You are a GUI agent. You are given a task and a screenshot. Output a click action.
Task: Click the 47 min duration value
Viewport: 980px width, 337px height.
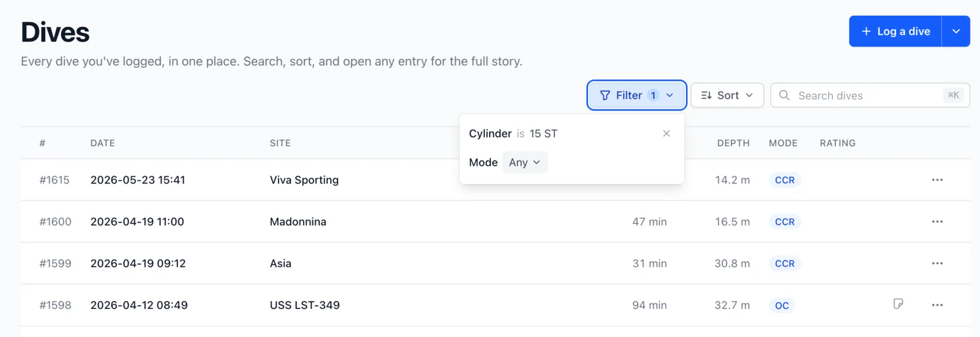click(x=649, y=221)
